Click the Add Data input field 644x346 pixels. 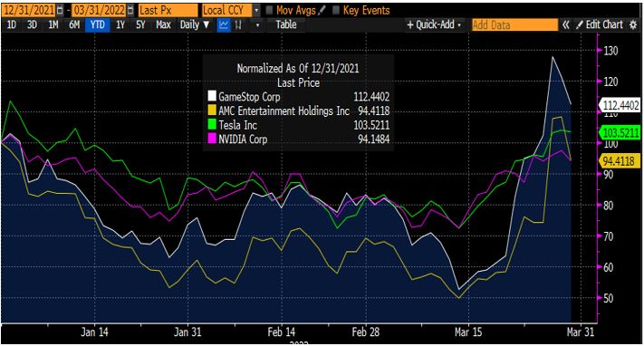point(514,24)
